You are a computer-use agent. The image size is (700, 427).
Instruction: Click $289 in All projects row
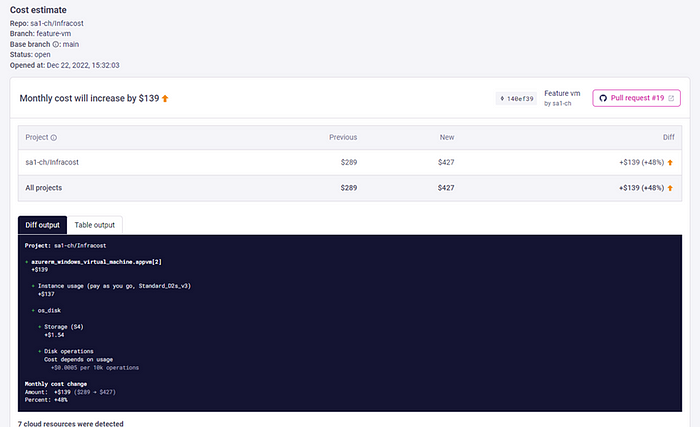click(x=349, y=188)
